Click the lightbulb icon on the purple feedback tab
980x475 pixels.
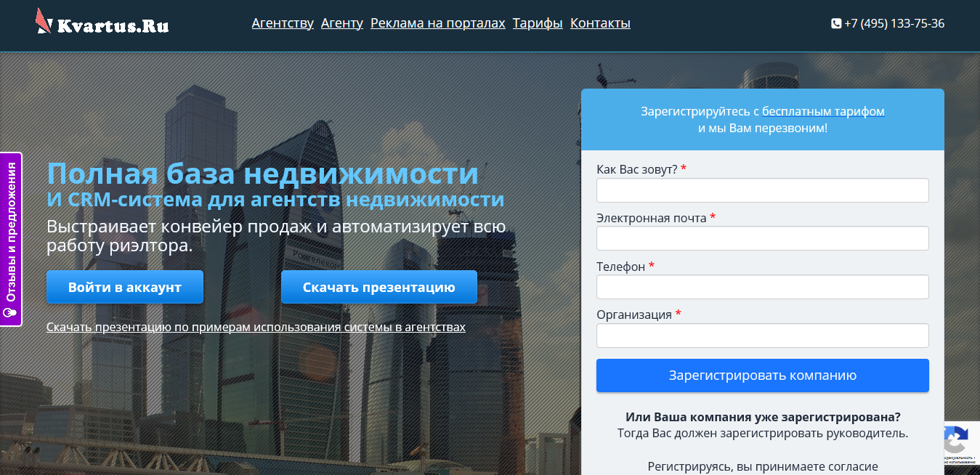[10, 313]
